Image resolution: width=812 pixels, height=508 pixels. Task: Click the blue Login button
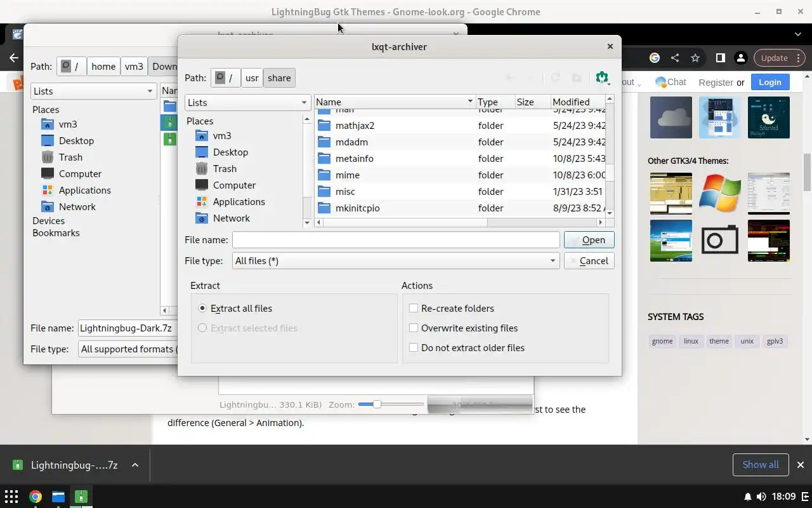point(769,82)
